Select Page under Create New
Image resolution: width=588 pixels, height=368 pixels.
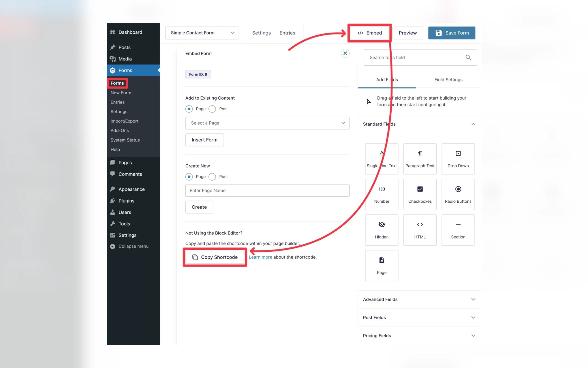pyautogui.click(x=189, y=177)
